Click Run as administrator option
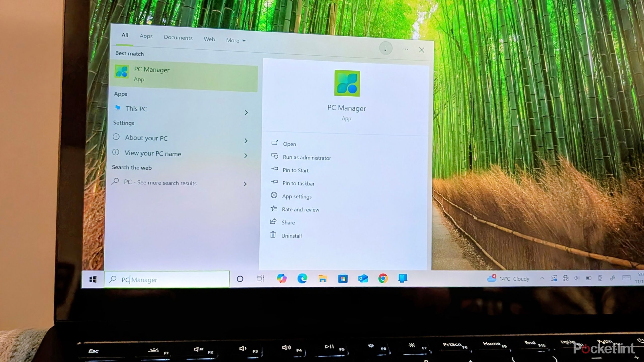The height and width of the screenshot is (362, 644). tap(307, 158)
